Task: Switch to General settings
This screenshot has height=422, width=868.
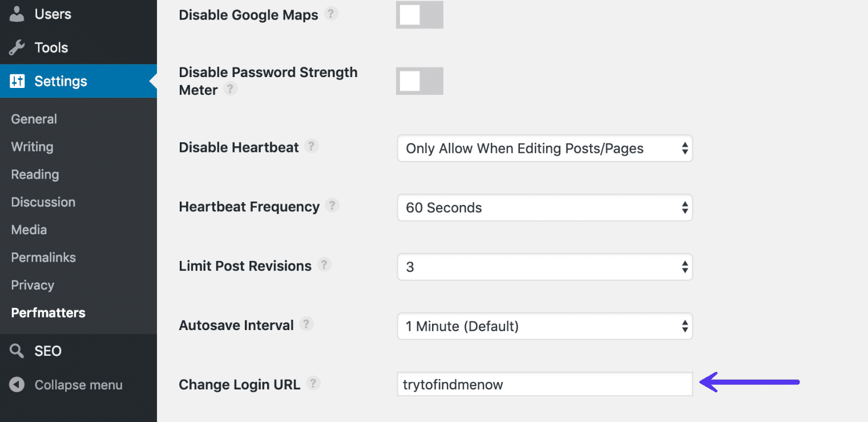Action: tap(34, 119)
